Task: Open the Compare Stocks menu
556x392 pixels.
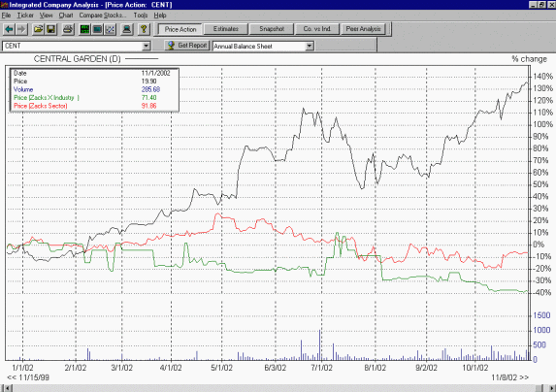Action: pyautogui.click(x=103, y=16)
